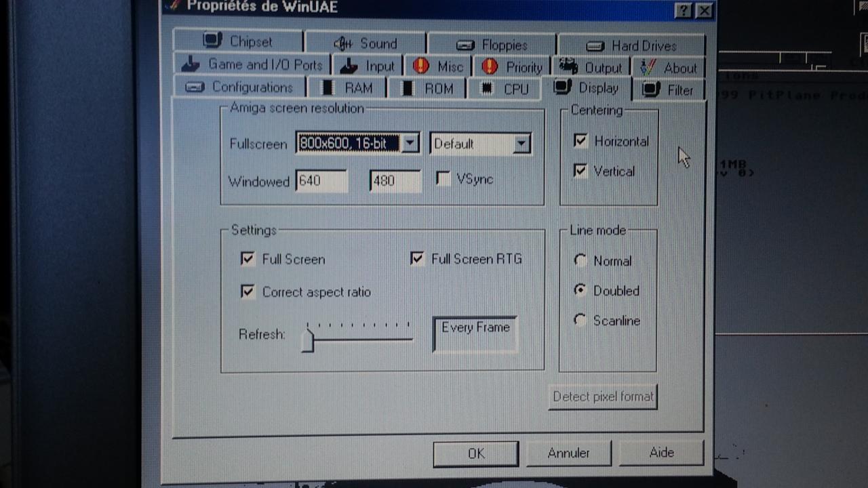Open the Output tab

coord(591,68)
